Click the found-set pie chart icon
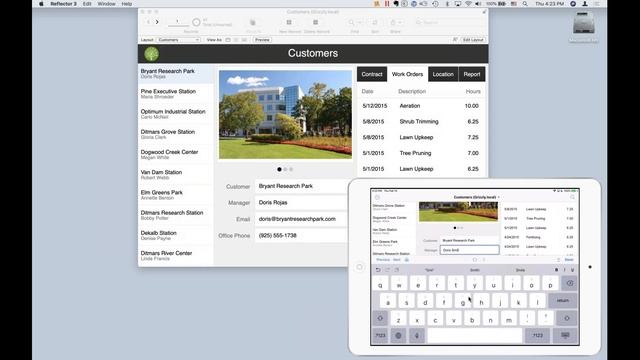640x360 pixels. 196,22
